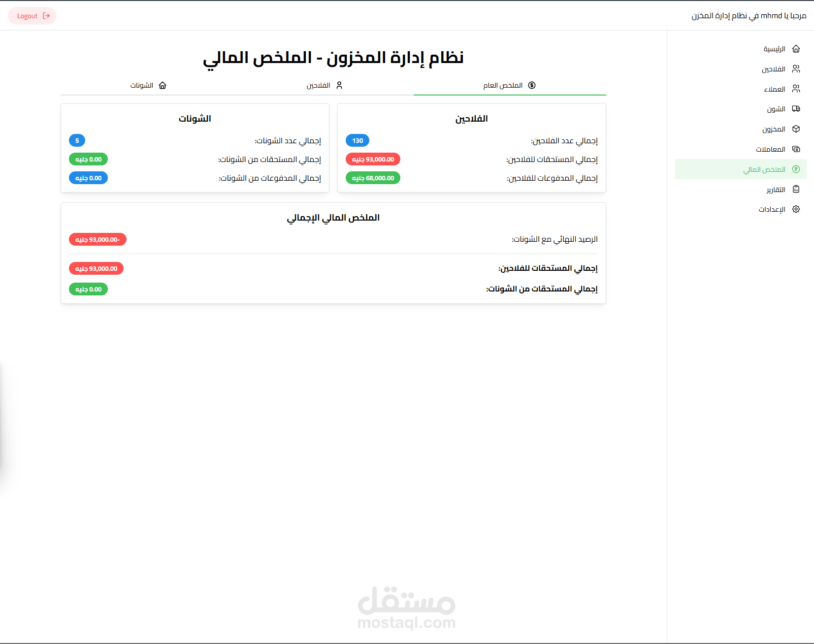Screen dimensions: 814x644
Task: Click the box icon next to المخزون
Action: pyautogui.click(x=796, y=129)
